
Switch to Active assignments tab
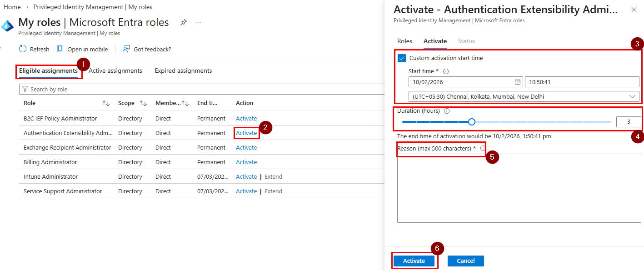click(x=115, y=70)
